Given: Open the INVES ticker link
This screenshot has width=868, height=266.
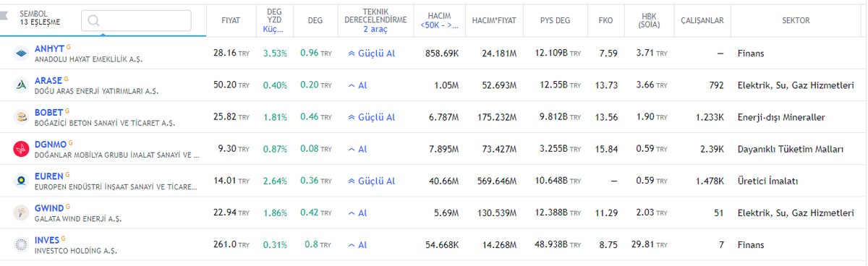Looking at the screenshot, I should click(x=47, y=240).
